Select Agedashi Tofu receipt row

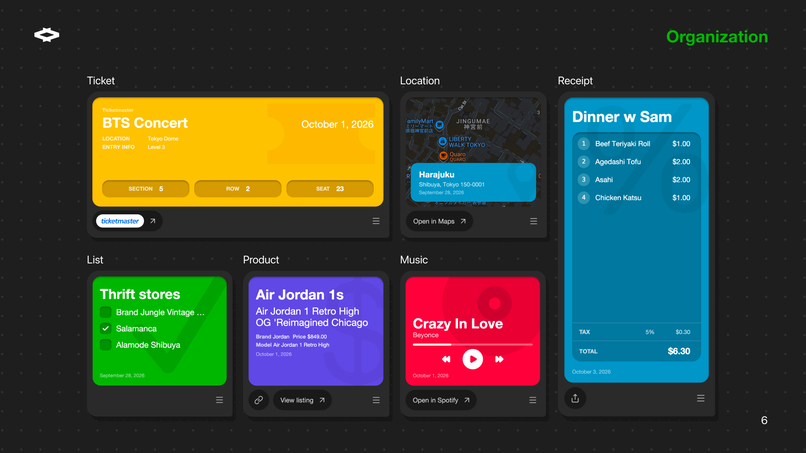(x=636, y=161)
